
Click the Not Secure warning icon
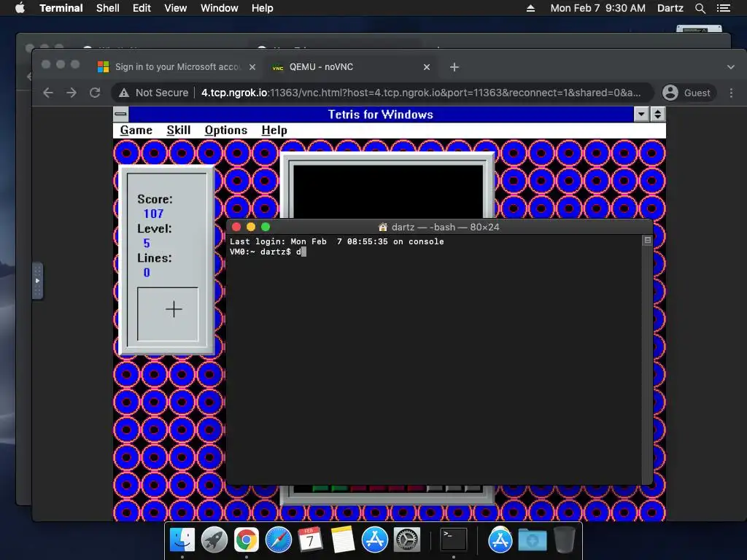(x=124, y=93)
